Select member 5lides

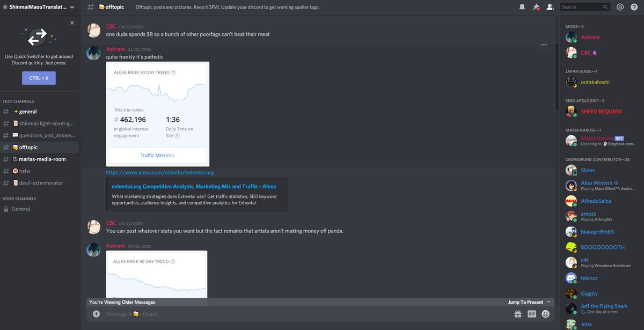pos(601,170)
